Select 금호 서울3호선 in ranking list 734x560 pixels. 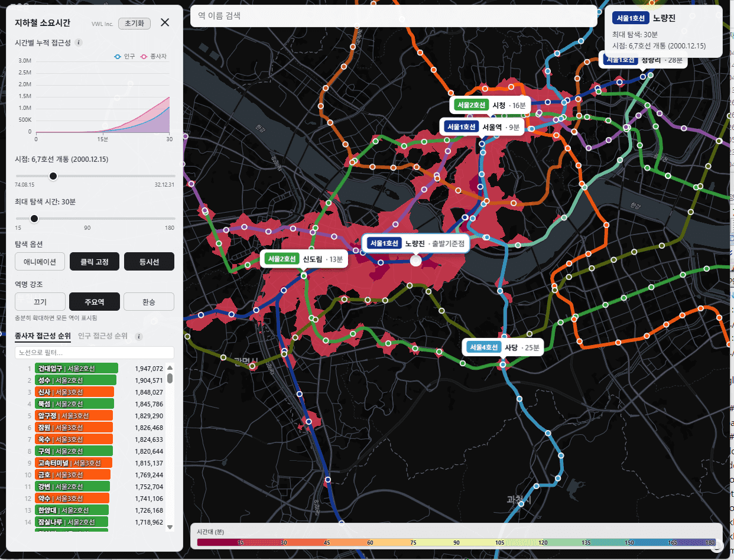(x=73, y=475)
